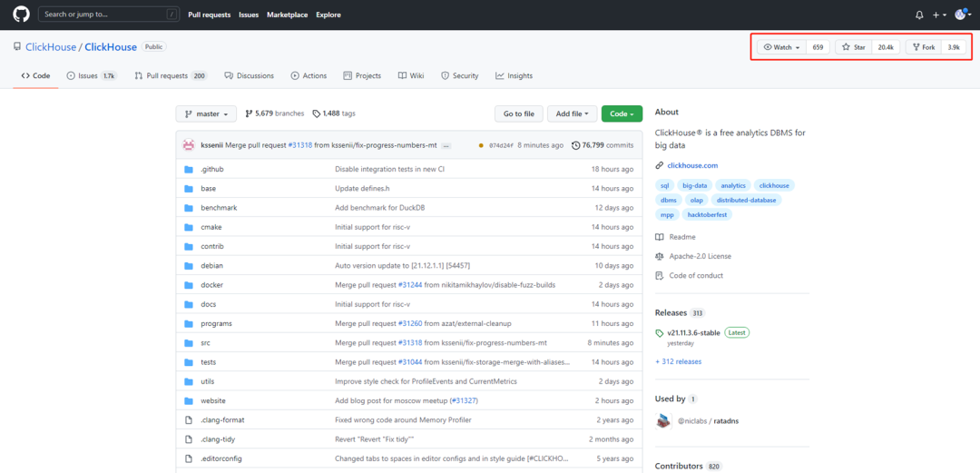Open the base folder
This screenshot has width=980, height=473.
(208, 188)
